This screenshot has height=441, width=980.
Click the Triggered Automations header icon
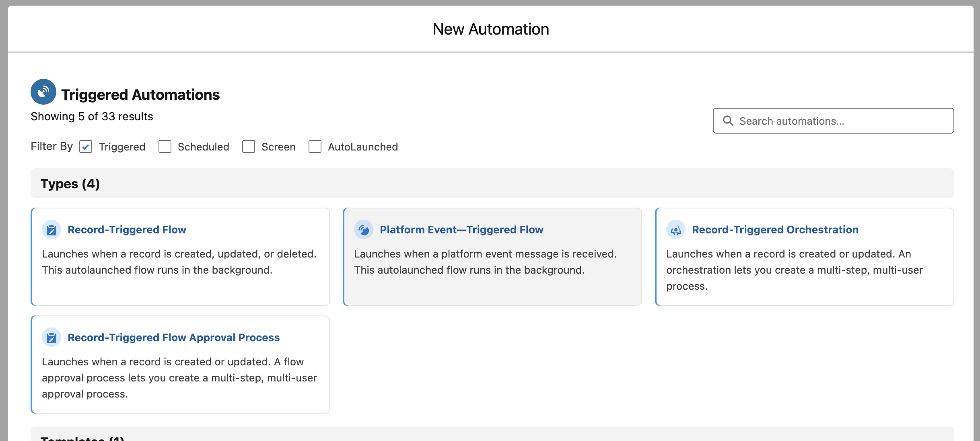(43, 92)
